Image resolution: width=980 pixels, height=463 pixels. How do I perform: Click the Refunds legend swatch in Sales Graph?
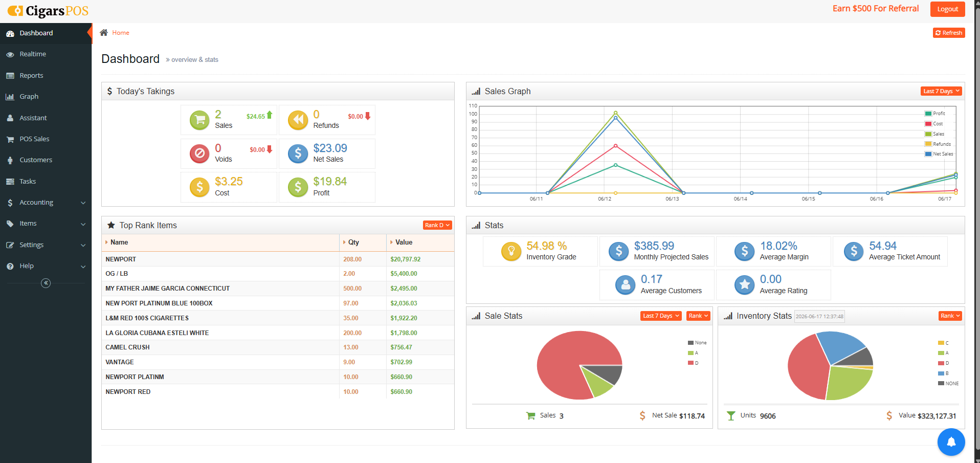pyautogui.click(x=928, y=144)
